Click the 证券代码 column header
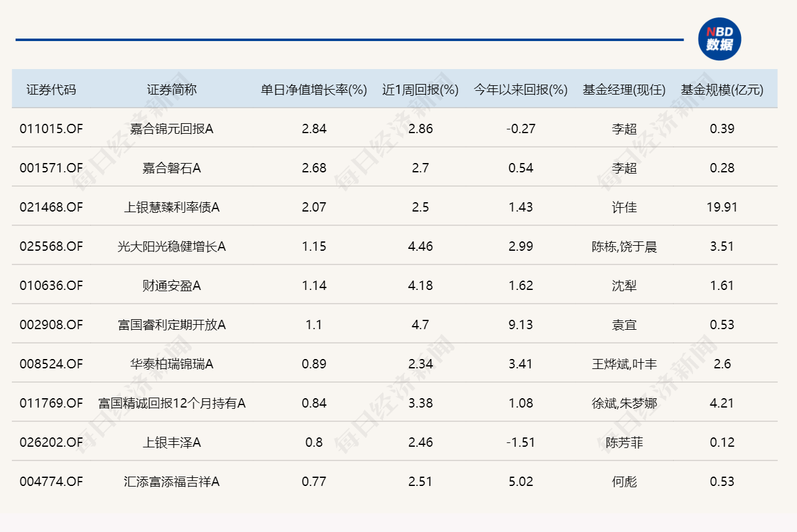797x532 pixels. (x=51, y=90)
